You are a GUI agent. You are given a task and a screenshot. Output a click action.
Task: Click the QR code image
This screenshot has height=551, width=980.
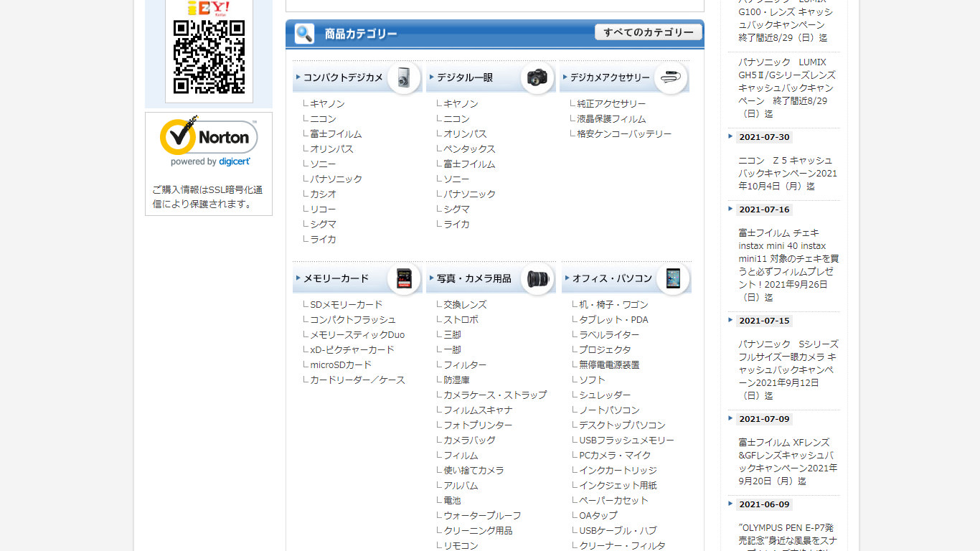[209, 57]
